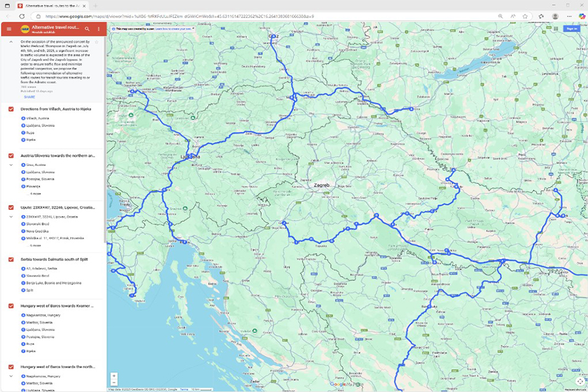Expand the Upute Lipovac layer waypoint list
The image size is (588, 392).
[x=11, y=217]
